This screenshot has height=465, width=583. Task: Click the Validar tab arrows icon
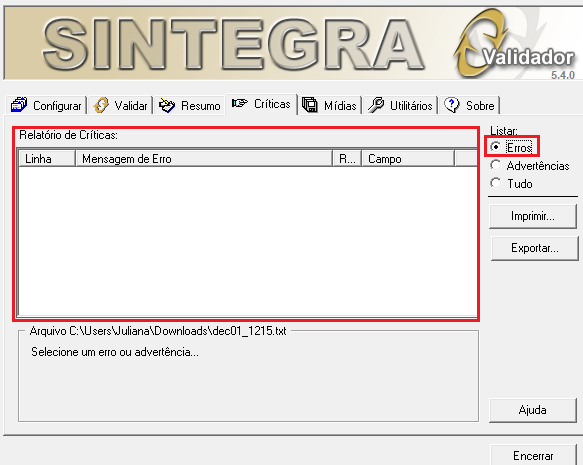[101, 105]
